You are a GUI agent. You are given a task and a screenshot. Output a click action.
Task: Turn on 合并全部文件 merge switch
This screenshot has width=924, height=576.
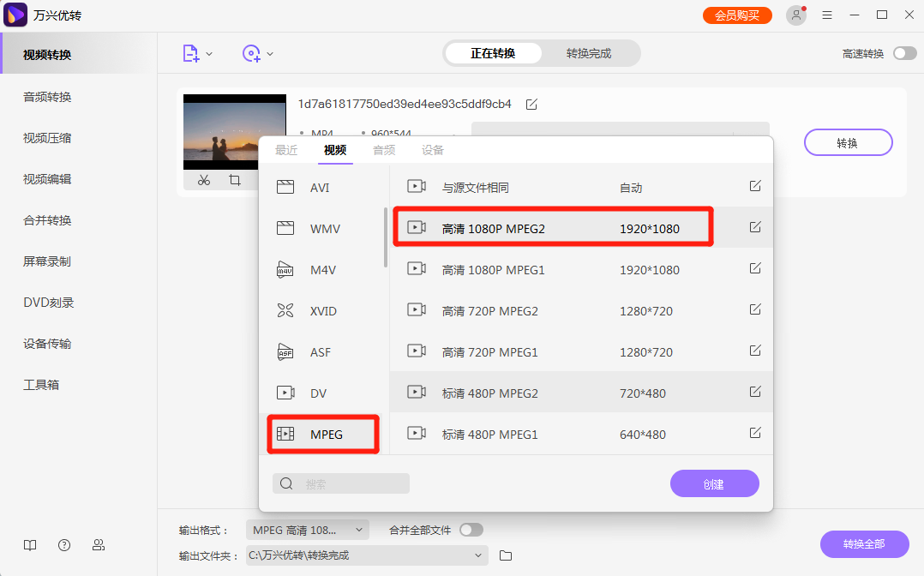point(471,530)
